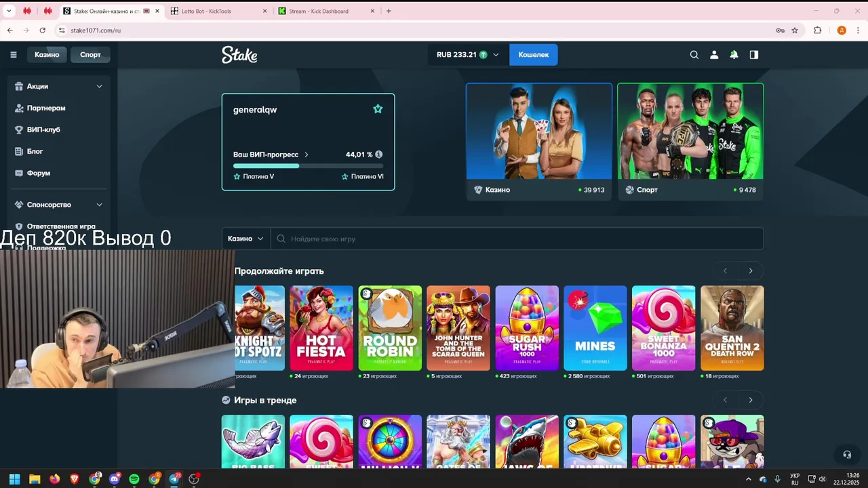Switch to Казино tab
Screen dimensions: 868x488
47,55
